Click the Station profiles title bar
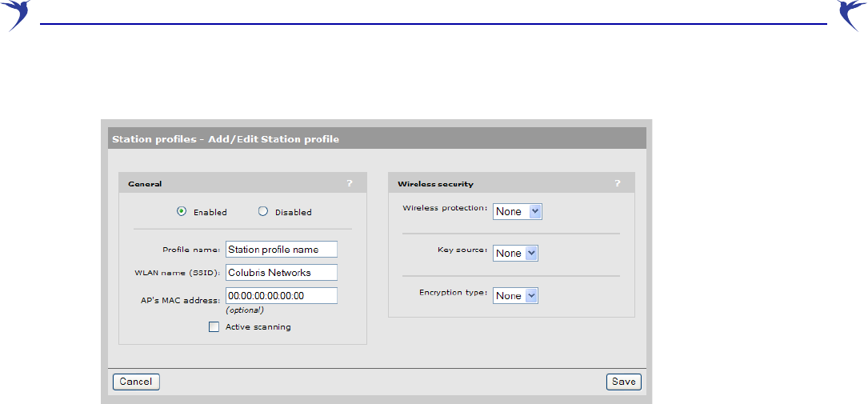Screen dimensions: 868x404 tap(377, 138)
